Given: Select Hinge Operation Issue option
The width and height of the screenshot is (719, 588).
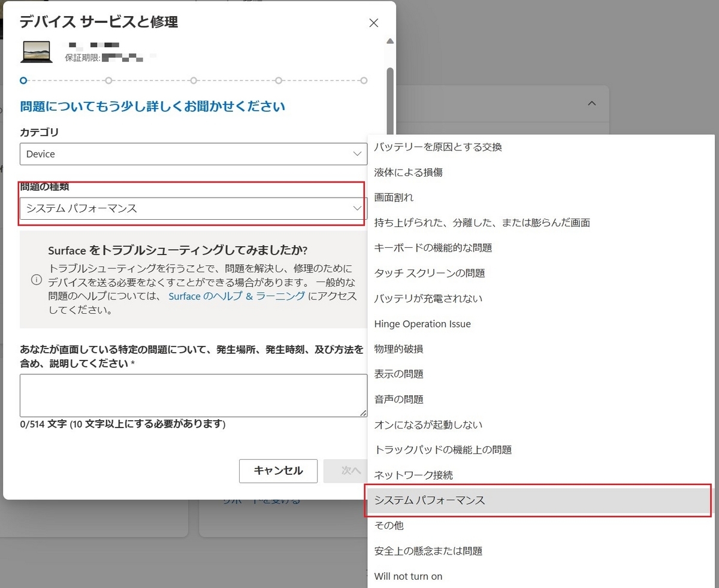Looking at the screenshot, I should (x=541, y=324).
